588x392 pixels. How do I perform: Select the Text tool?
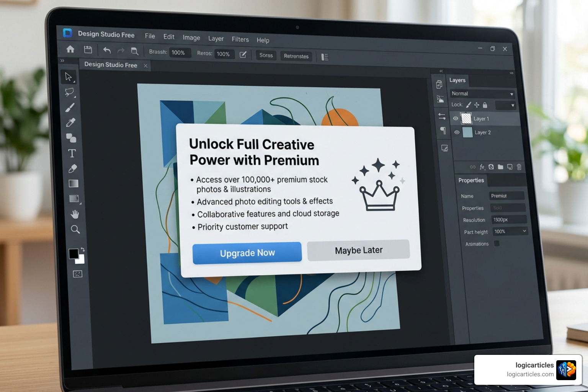[72, 153]
